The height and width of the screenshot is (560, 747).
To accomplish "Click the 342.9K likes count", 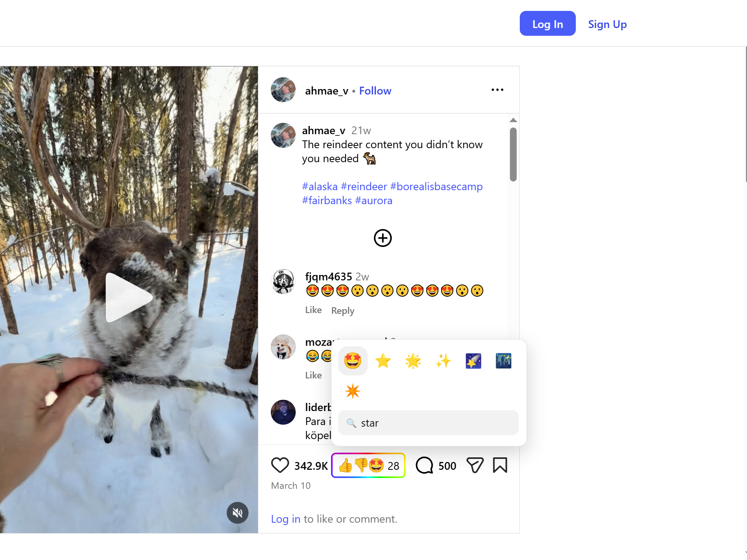I will point(311,466).
